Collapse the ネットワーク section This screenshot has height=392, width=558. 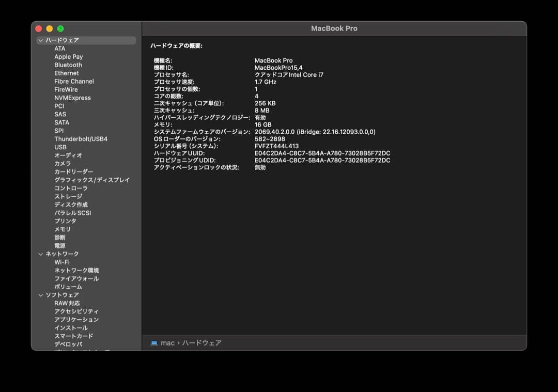click(x=40, y=254)
